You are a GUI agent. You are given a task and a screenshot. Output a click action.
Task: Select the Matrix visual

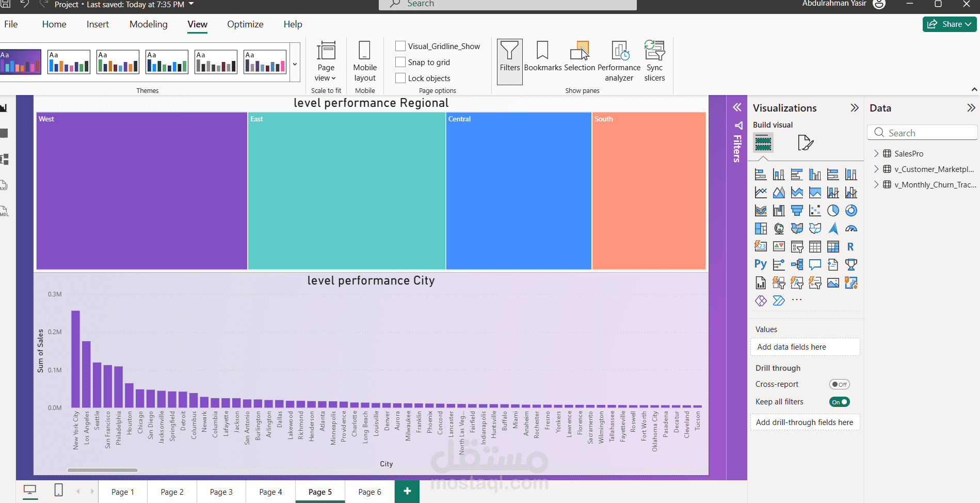click(833, 247)
